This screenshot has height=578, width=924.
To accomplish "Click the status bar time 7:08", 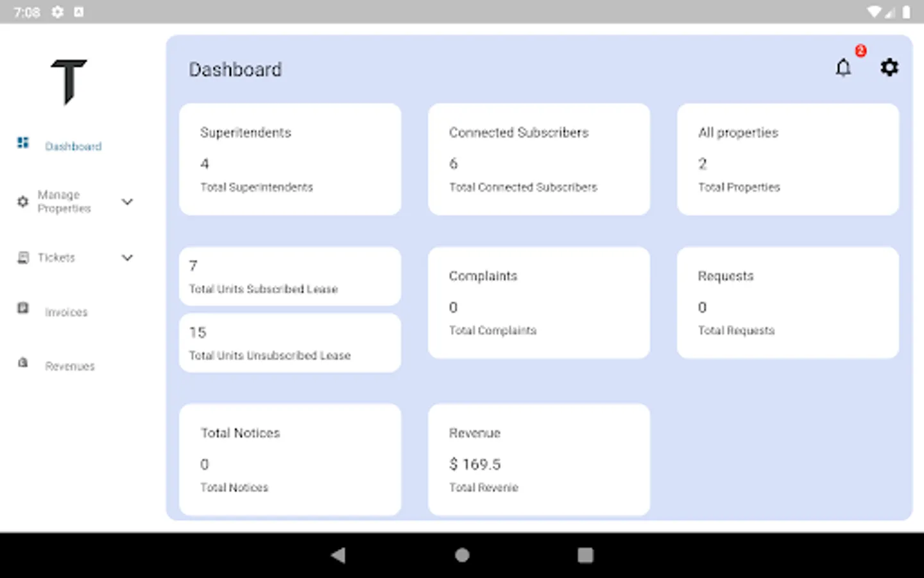I will click(27, 12).
